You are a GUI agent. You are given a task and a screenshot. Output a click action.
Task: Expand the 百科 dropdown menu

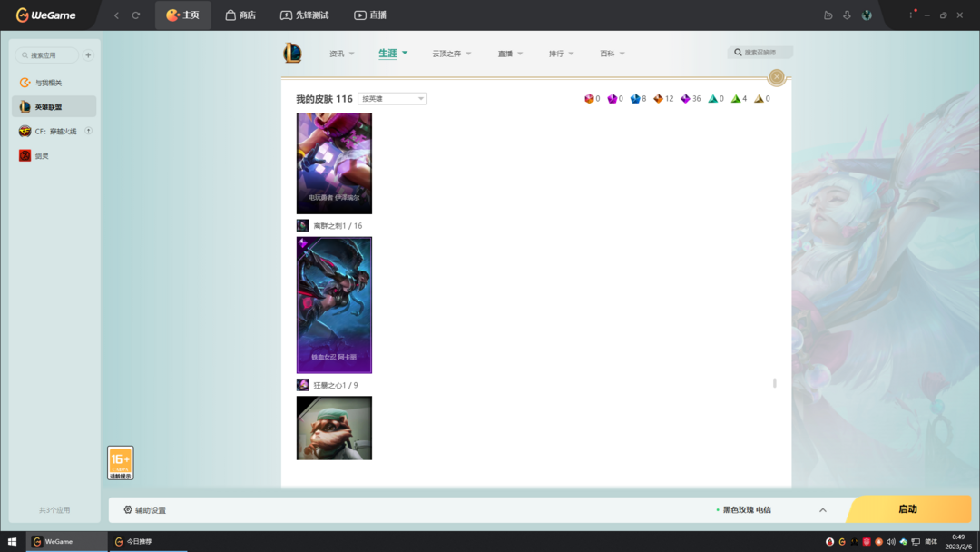point(612,54)
